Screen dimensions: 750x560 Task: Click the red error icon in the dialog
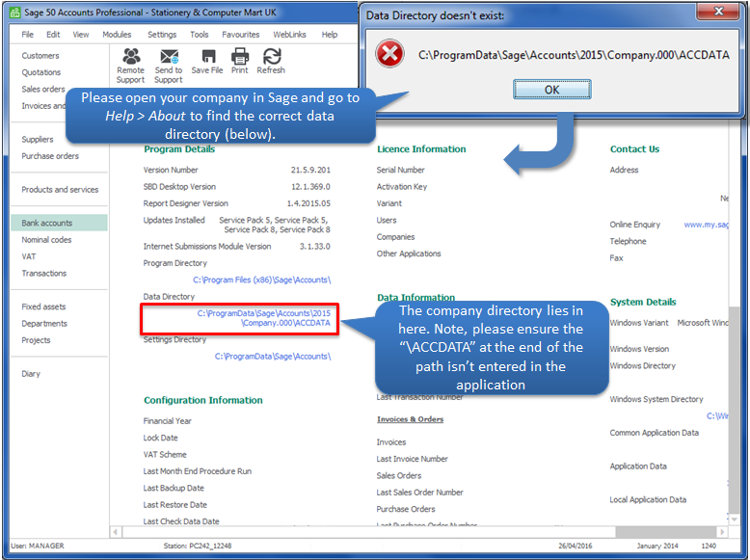(389, 54)
